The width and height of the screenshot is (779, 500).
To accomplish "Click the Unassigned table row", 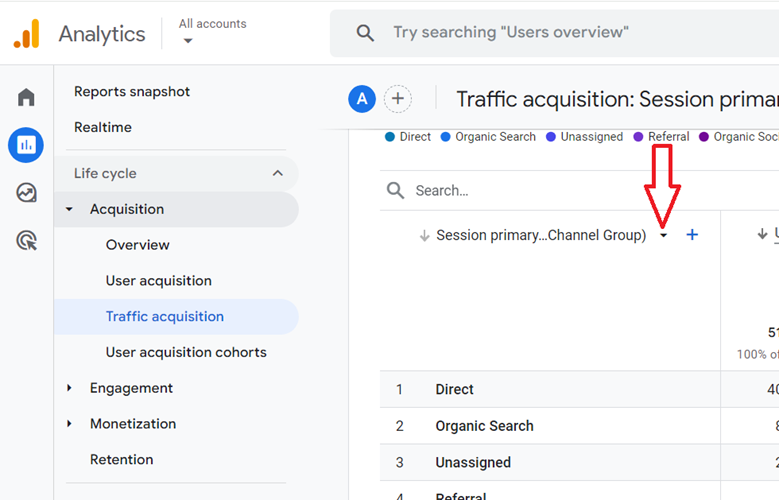I will [x=579, y=463].
